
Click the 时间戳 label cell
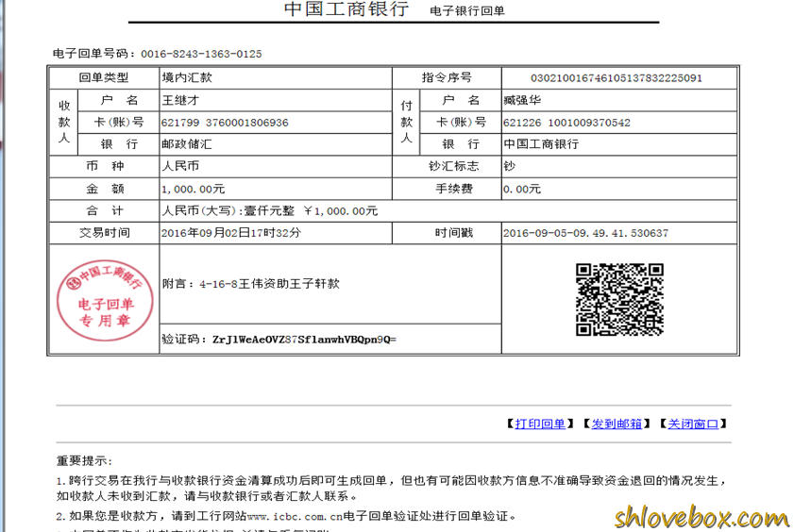pos(448,233)
